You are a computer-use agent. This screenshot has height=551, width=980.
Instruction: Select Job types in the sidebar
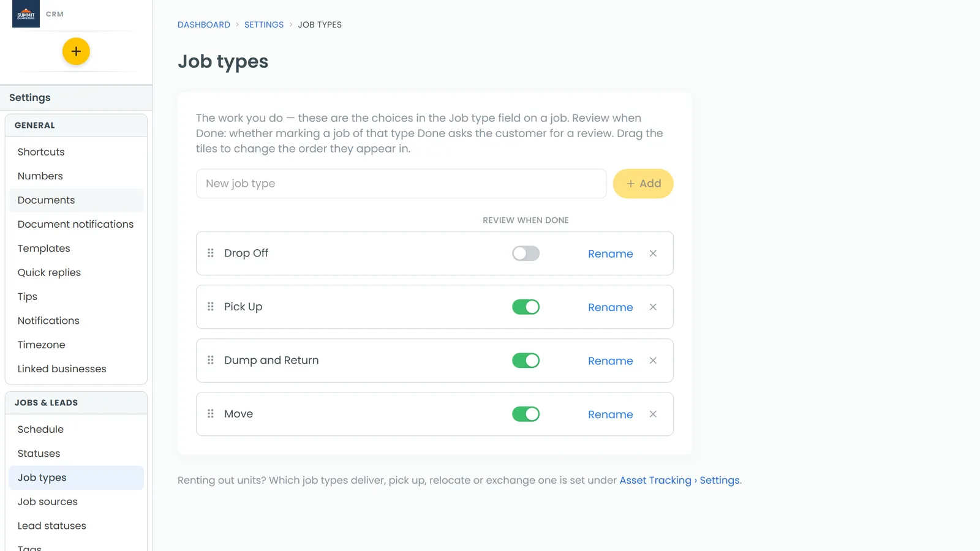(x=76, y=478)
